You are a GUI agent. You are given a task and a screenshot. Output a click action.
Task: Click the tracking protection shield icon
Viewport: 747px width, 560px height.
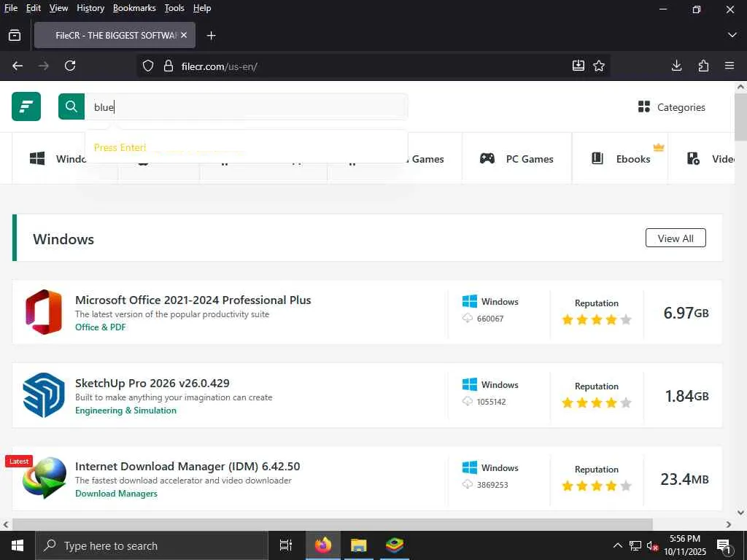click(x=148, y=66)
